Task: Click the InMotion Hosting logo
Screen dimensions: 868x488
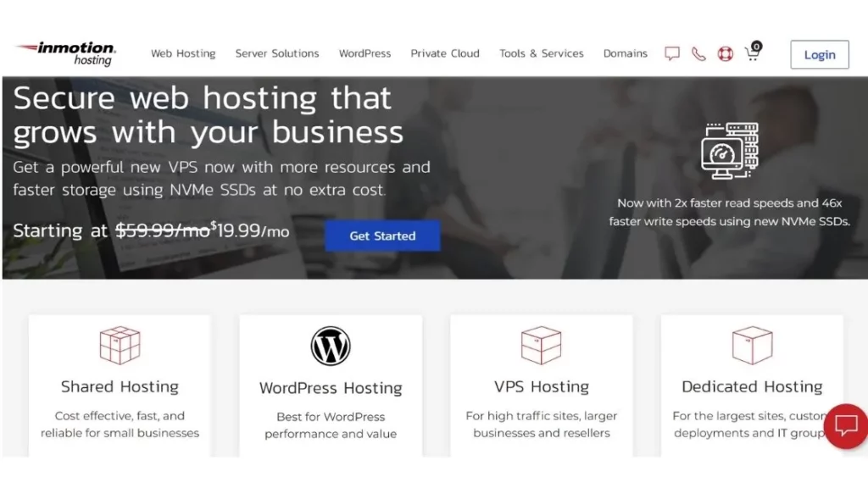Action: click(x=65, y=53)
